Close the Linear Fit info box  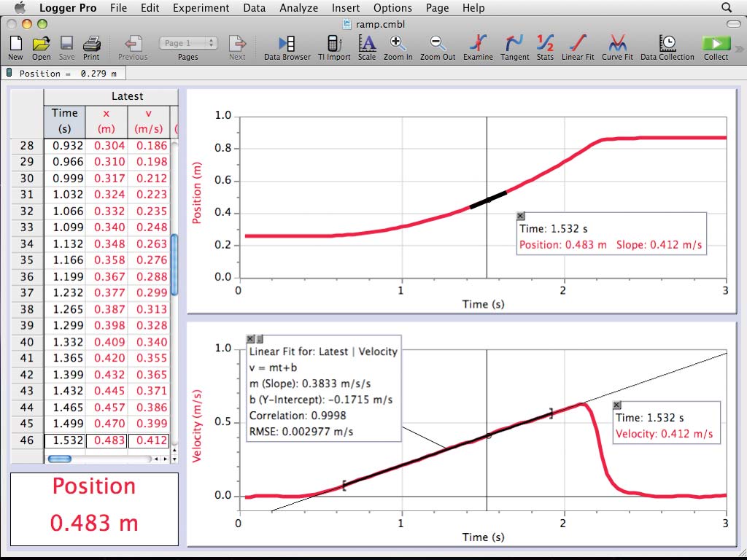(250, 339)
